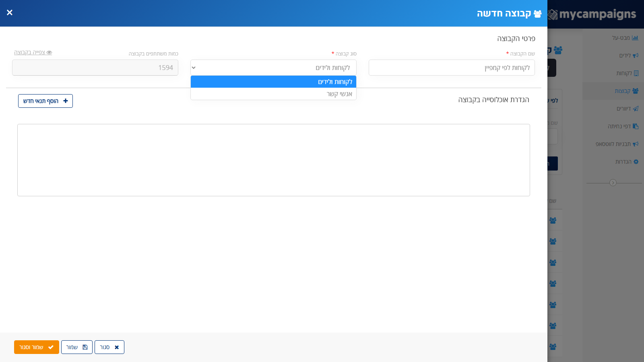
Task: Select 'לקוחות ולידים' option in dropdown list
Action: coord(273,82)
